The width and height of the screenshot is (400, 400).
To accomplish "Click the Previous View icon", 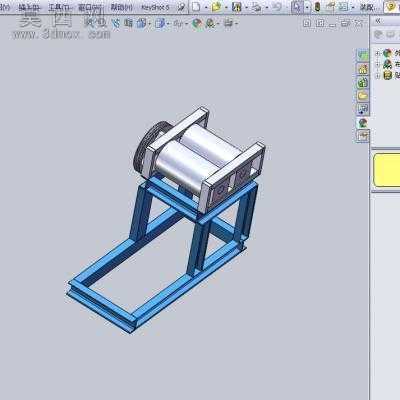I will pyautogui.click(x=116, y=23).
